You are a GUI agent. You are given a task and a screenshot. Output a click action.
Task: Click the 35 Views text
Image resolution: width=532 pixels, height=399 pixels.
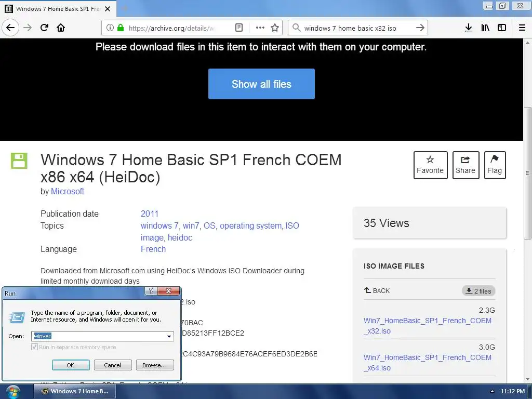click(x=387, y=223)
